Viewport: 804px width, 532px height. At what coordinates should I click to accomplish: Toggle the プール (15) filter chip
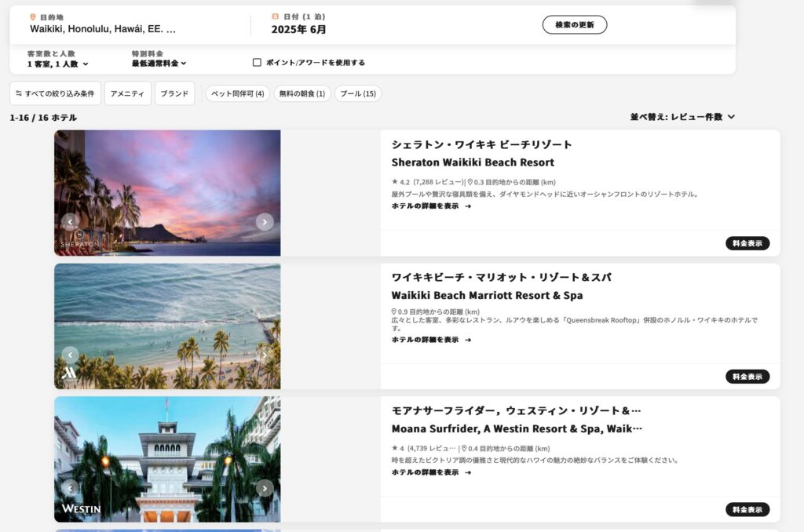coord(358,94)
